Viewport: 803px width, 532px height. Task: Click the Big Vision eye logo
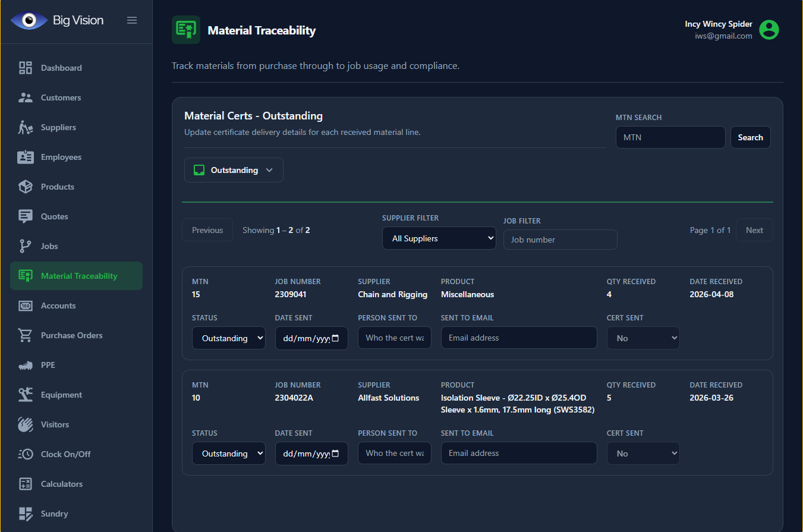(x=29, y=21)
